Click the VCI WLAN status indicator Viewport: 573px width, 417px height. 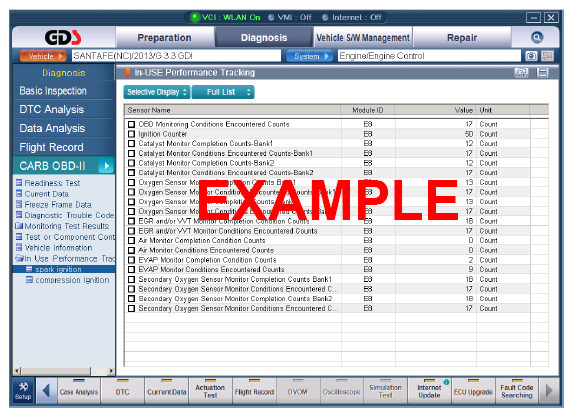pos(226,17)
